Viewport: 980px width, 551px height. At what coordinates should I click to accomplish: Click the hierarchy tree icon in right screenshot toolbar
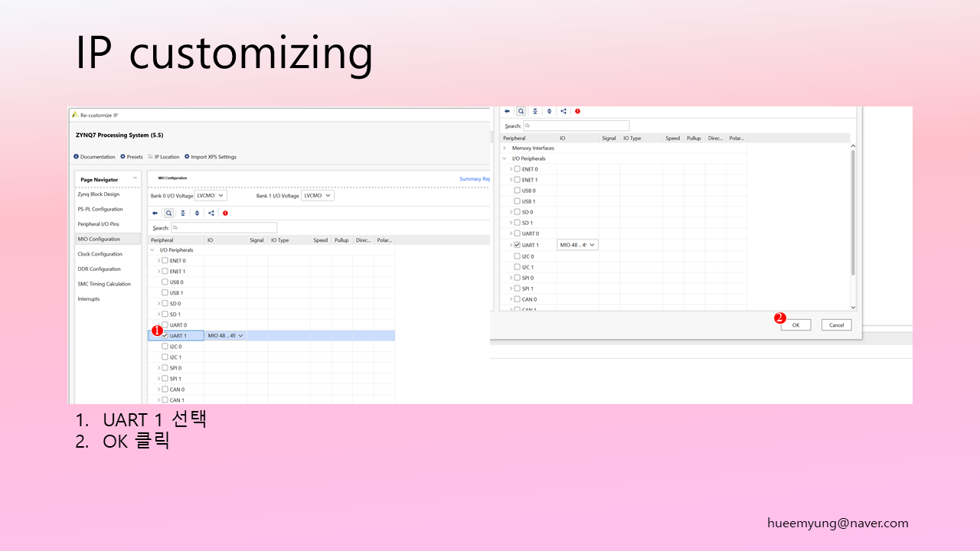563,111
